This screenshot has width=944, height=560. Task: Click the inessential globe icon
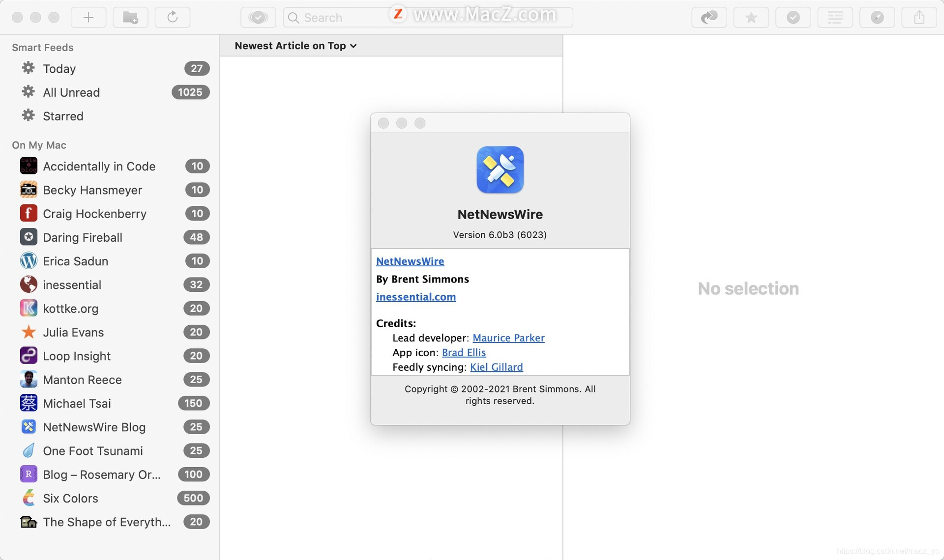click(29, 284)
